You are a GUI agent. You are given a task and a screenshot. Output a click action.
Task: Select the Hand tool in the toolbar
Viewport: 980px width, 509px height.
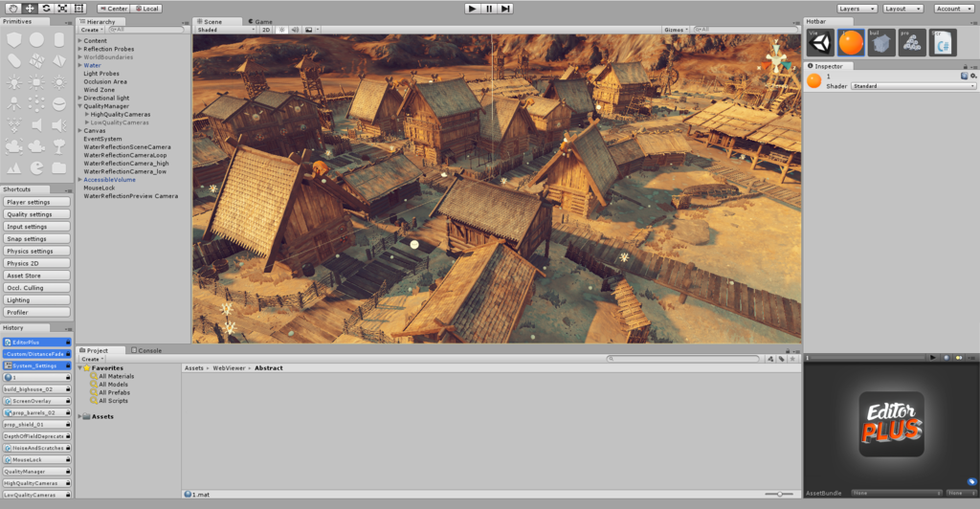click(13, 8)
